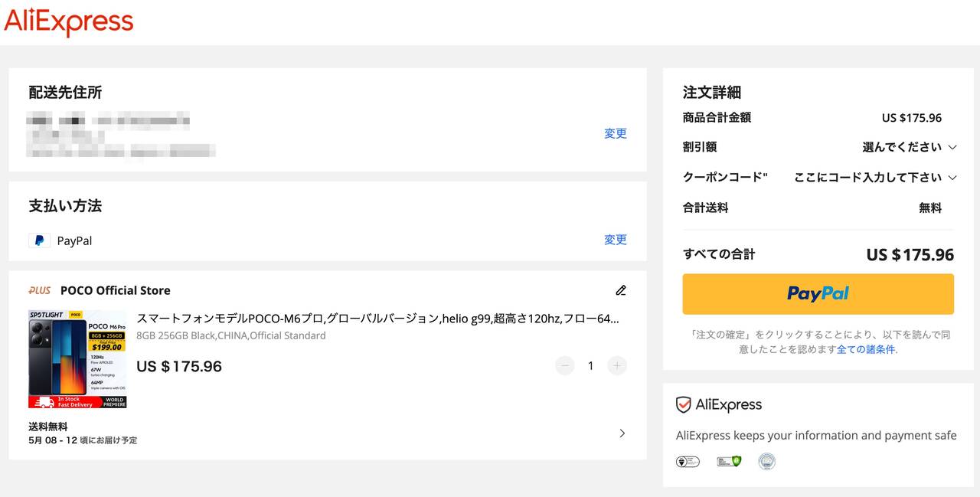Click the スマートフォンモデルPOCO-M6 product title

click(377, 319)
